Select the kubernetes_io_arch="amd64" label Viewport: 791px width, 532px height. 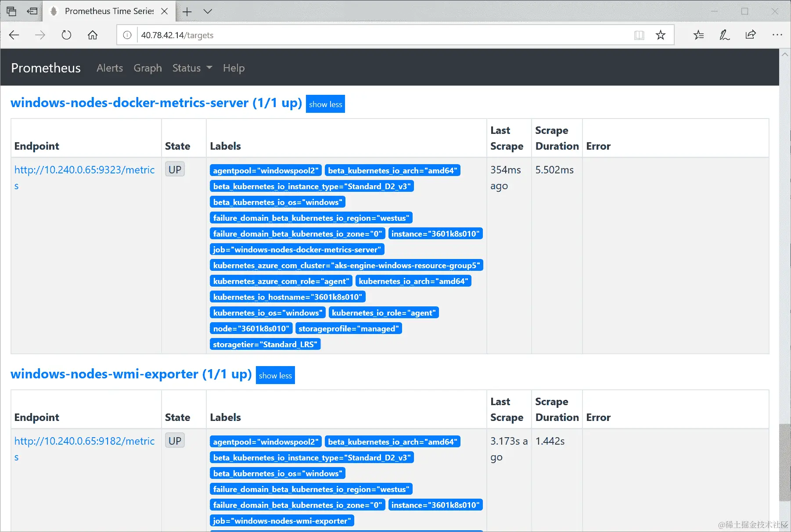click(x=413, y=281)
